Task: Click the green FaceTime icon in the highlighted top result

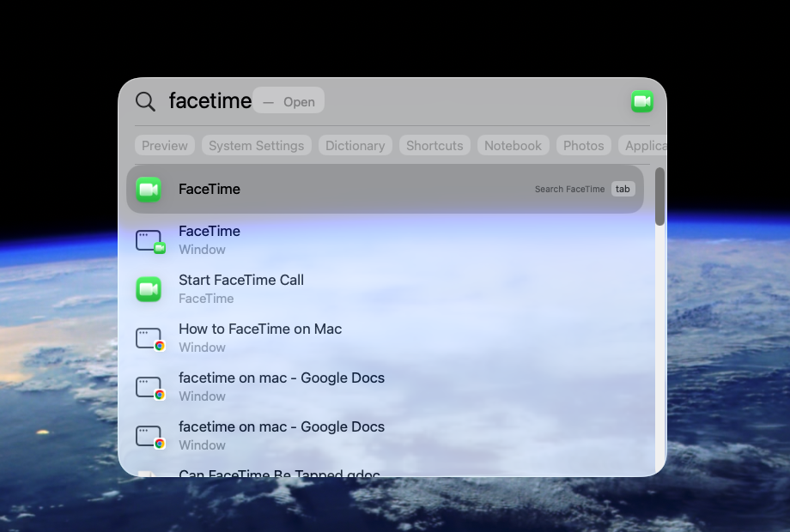Action: click(149, 190)
